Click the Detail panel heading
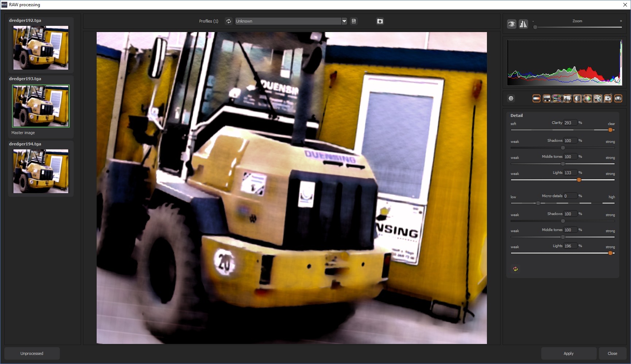Screen dimensions: 631x364 (x=516, y=116)
